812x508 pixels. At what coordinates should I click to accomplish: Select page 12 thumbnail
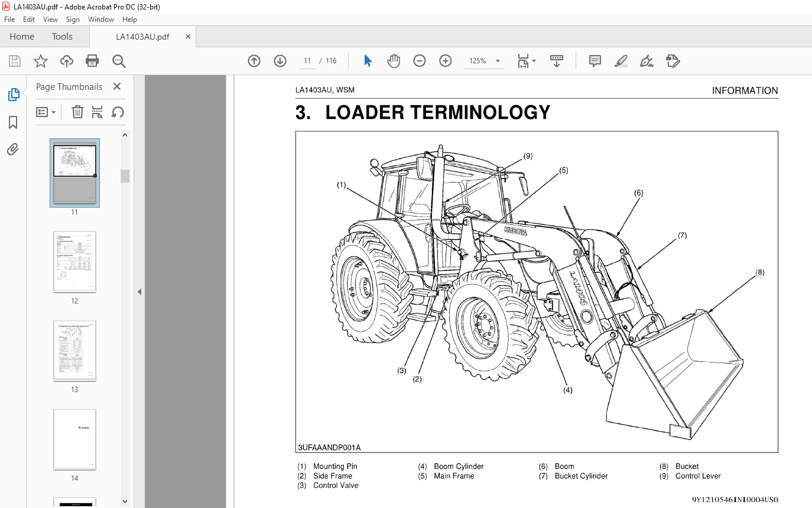[74, 262]
